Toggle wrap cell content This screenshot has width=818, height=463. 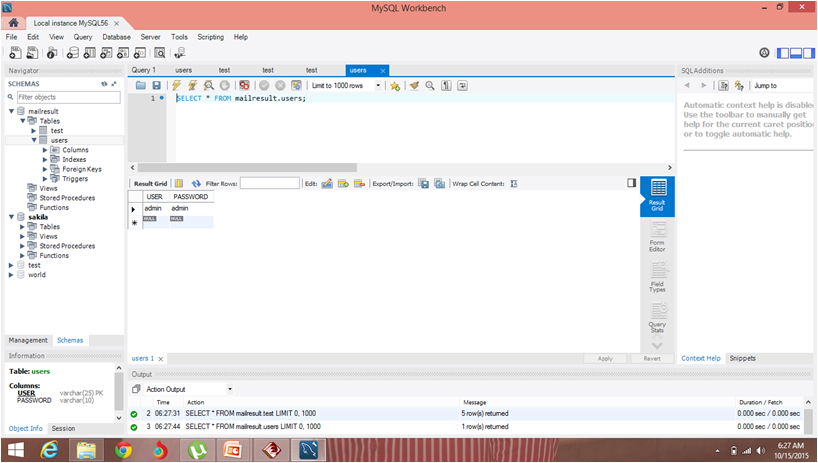pos(514,184)
